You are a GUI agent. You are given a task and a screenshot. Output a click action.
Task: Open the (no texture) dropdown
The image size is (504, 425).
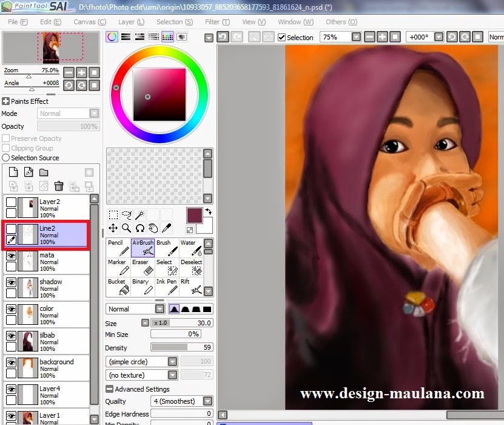[173, 375]
